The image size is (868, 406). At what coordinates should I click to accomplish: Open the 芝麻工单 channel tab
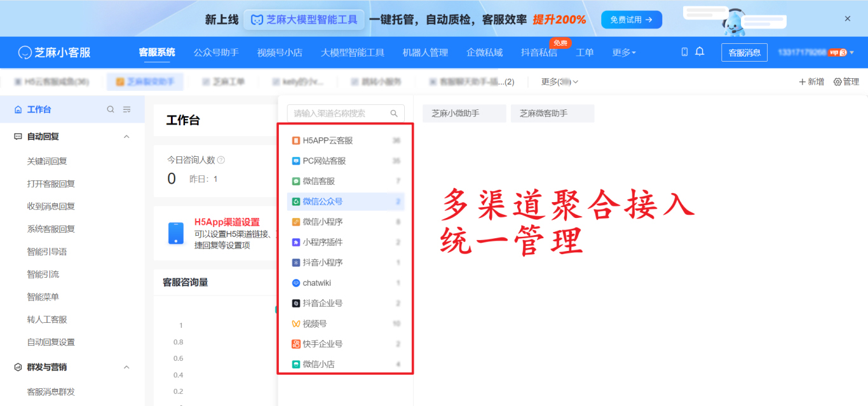coord(224,81)
